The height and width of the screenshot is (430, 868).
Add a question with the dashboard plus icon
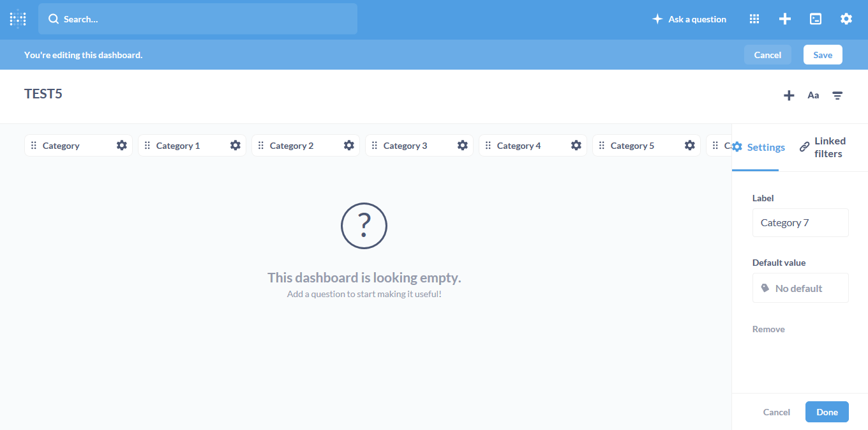789,95
